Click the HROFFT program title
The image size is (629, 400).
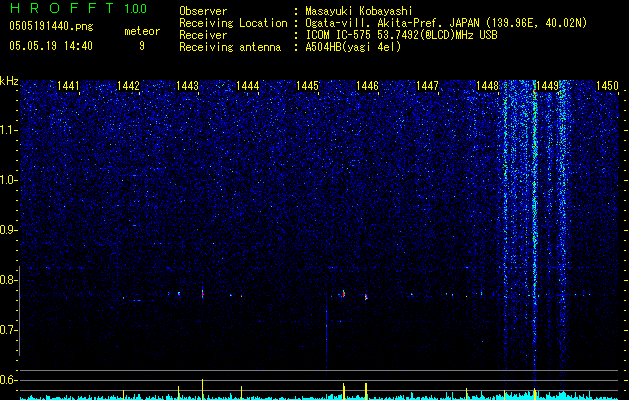click(x=61, y=8)
